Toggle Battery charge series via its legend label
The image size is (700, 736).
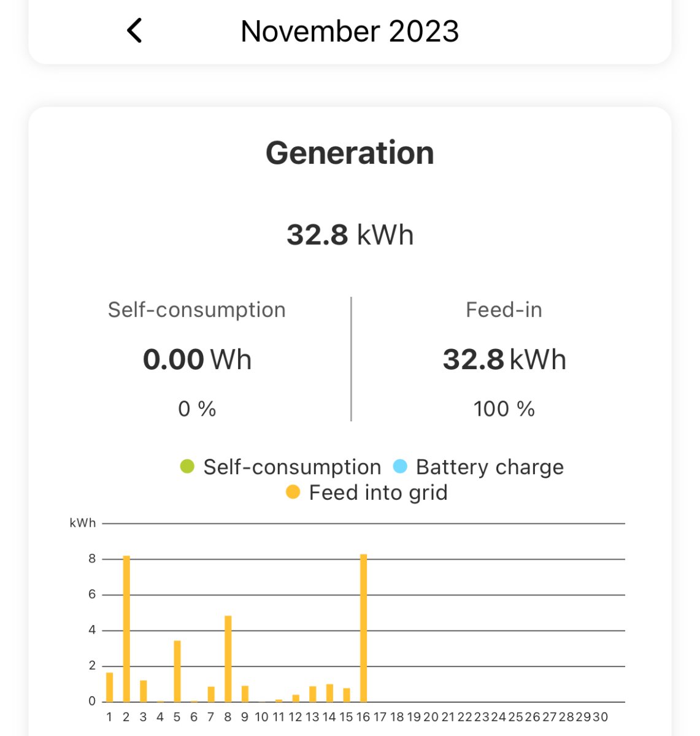point(490,467)
